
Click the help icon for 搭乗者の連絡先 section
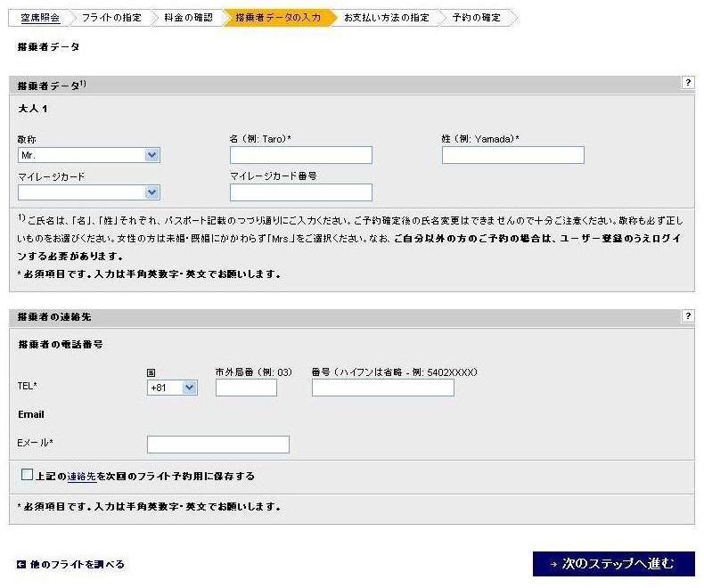tap(687, 316)
